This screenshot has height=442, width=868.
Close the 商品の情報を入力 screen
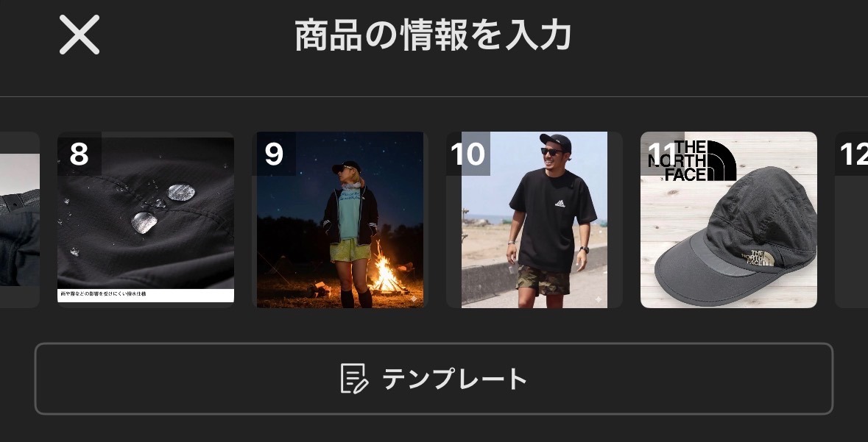(80, 35)
